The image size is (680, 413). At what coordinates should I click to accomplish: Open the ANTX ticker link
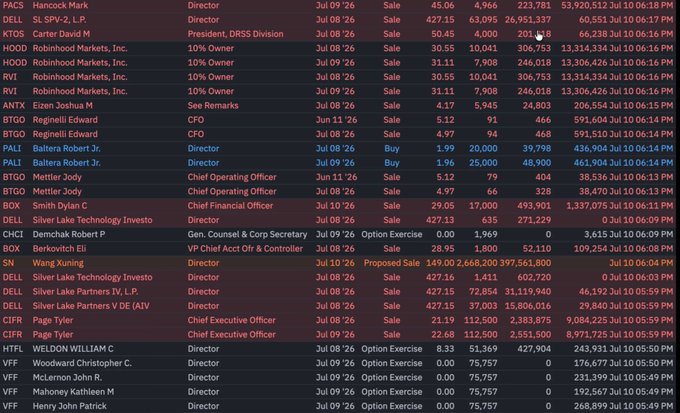(x=15, y=105)
